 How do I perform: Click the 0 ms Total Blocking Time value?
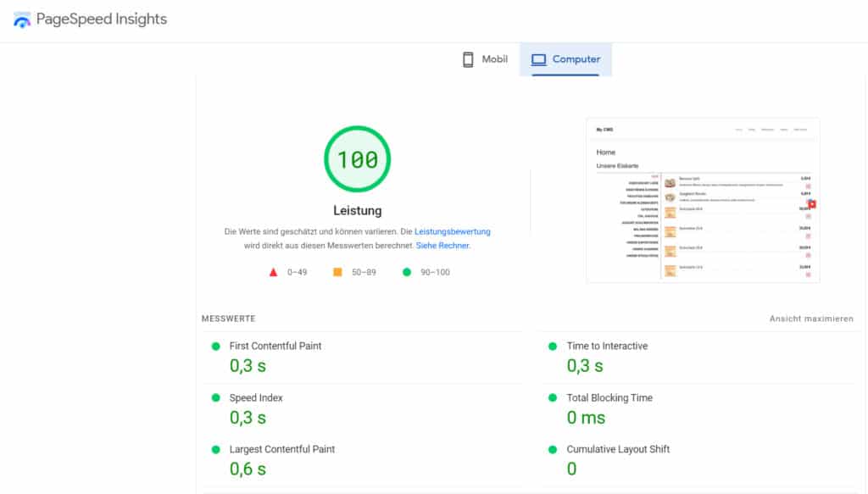coord(586,418)
